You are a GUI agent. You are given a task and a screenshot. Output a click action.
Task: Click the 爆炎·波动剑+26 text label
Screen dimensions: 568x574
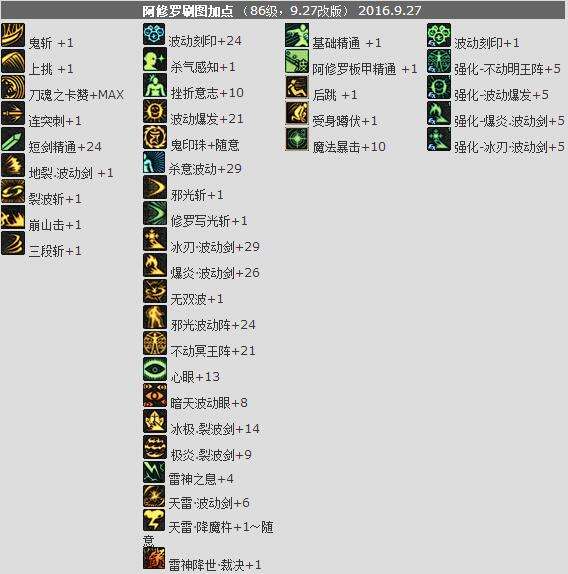(215, 273)
